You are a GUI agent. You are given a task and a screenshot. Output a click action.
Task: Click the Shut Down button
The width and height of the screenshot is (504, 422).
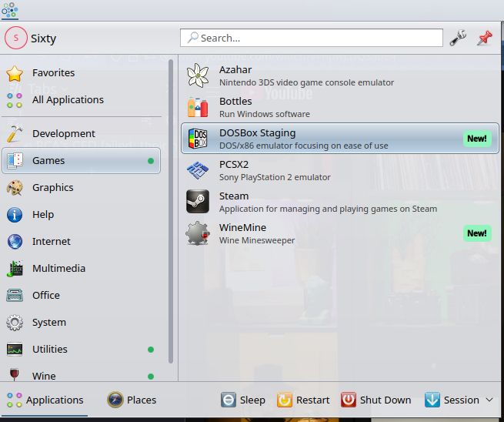pos(375,400)
